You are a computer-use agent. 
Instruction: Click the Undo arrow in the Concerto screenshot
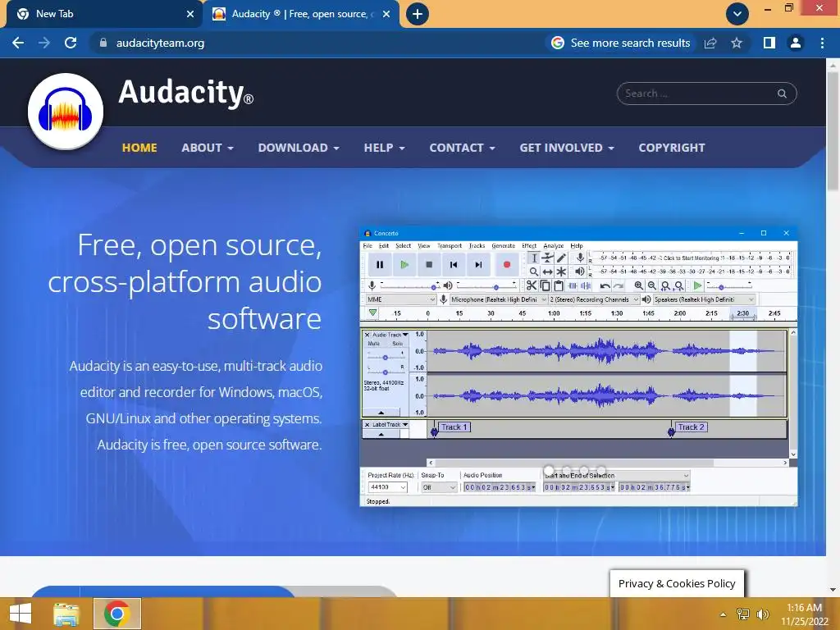[x=605, y=286]
